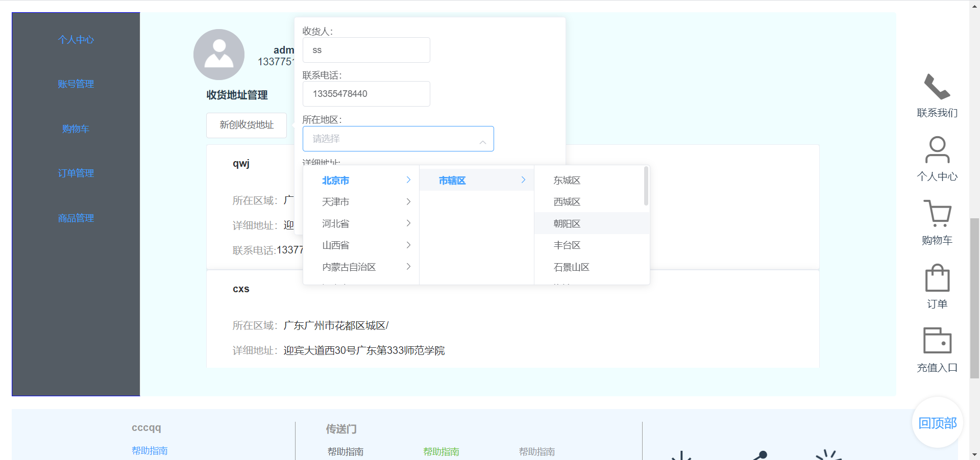Viewport: 980px width, 460px height.
Task: Expand the 北京市 province entry
Action: point(335,180)
